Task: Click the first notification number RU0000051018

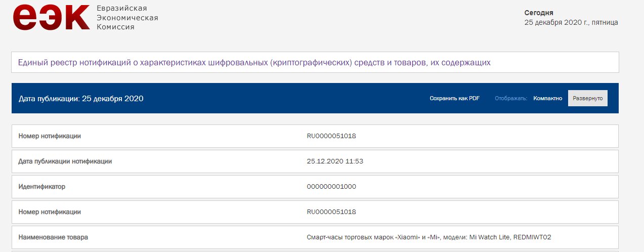Action: click(x=331, y=136)
